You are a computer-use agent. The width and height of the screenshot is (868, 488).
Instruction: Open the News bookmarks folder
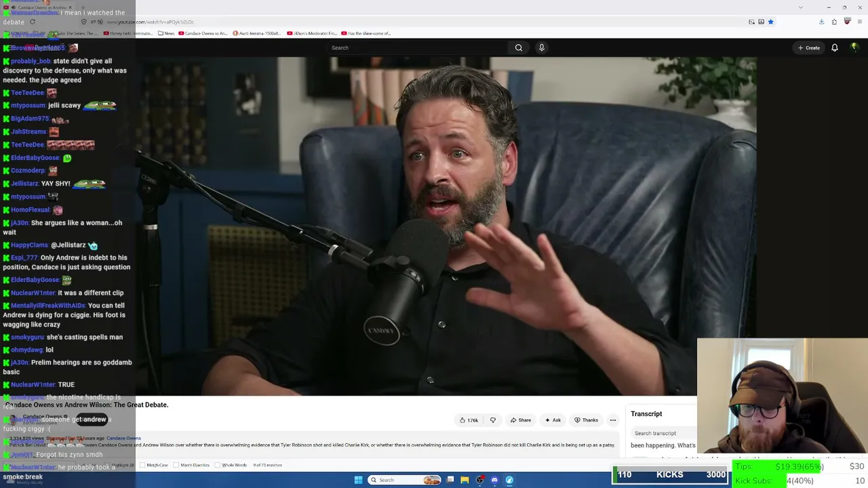point(167,33)
